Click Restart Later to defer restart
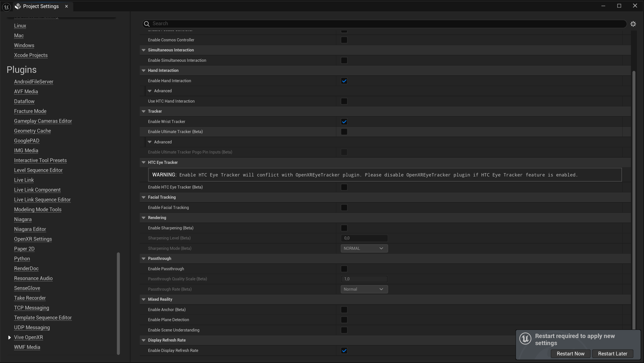This screenshot has width=644, height=363. click(613, 353)
